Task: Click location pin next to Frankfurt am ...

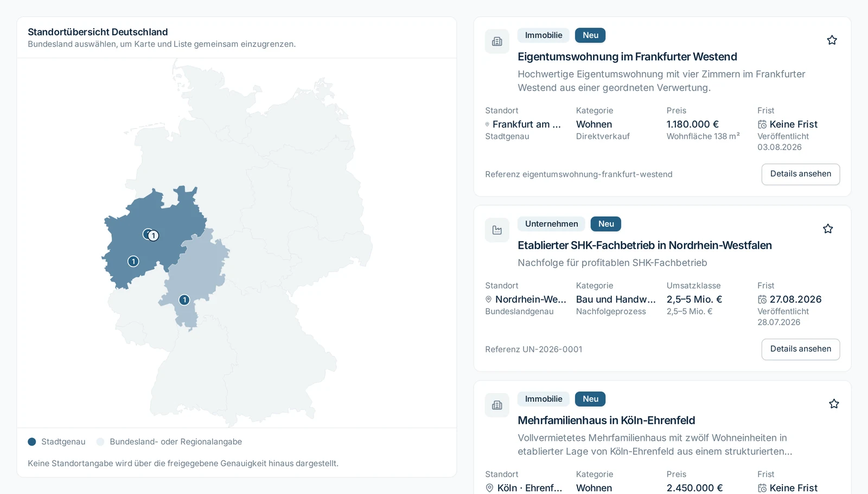Action: click(x=487, y=124)
